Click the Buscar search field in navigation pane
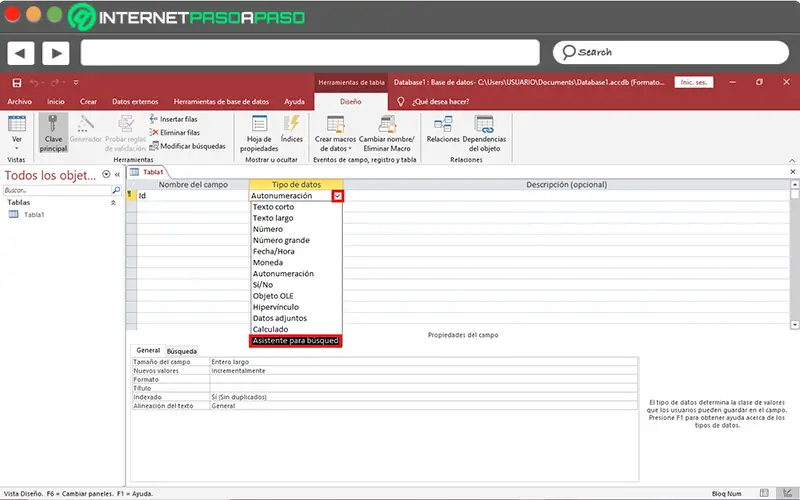 (57, 190)
